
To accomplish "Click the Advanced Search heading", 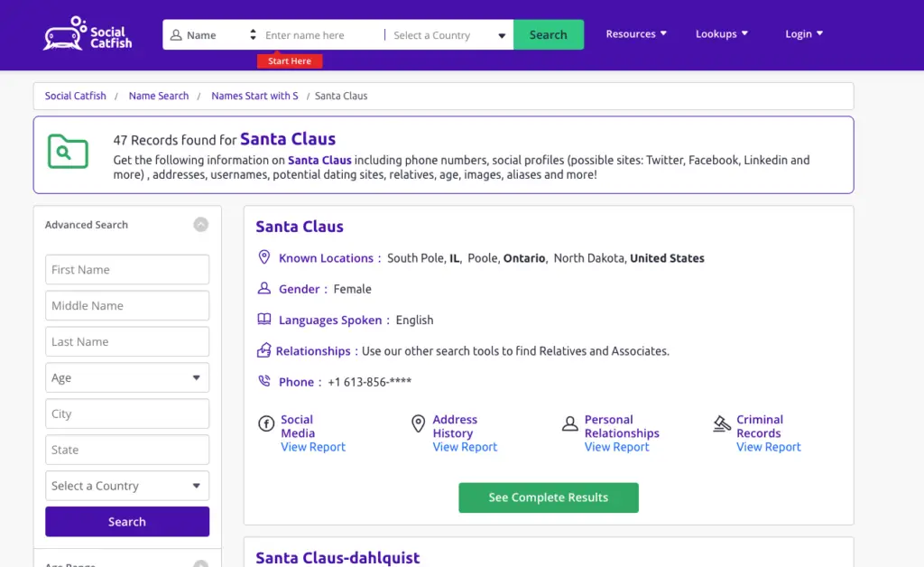I will pos(86,225).
